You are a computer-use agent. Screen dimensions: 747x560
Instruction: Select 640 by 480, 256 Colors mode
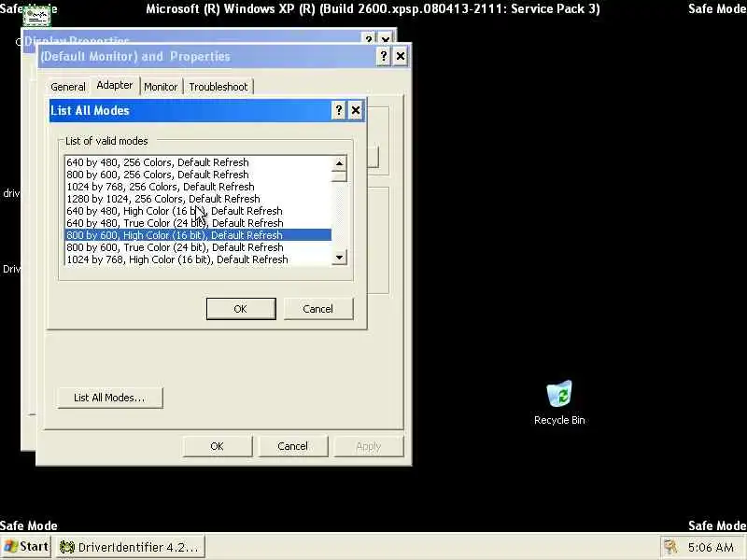pos(198,162)
